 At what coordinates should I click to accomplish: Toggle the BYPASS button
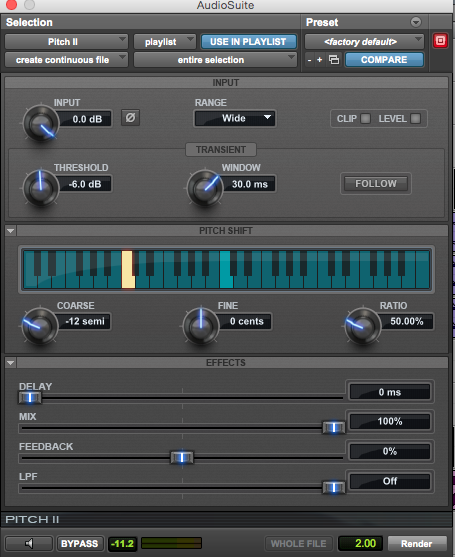click(x=79, y=544)
